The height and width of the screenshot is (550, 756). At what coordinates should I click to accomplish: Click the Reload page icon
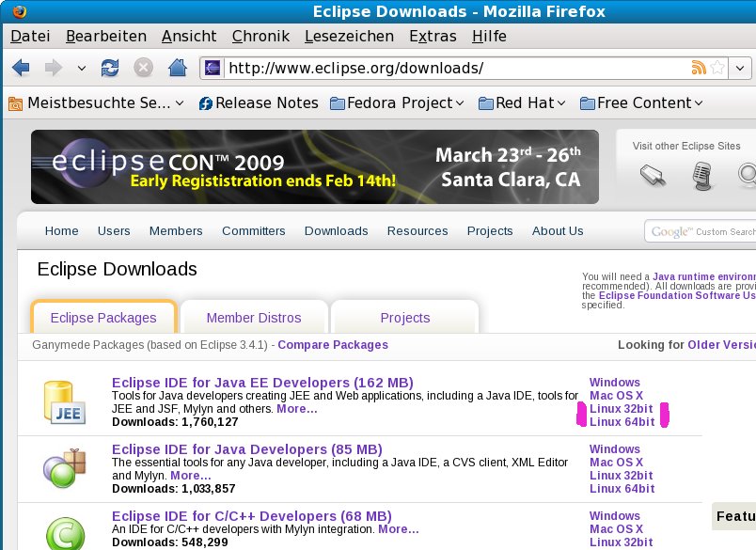coord(110,68)
